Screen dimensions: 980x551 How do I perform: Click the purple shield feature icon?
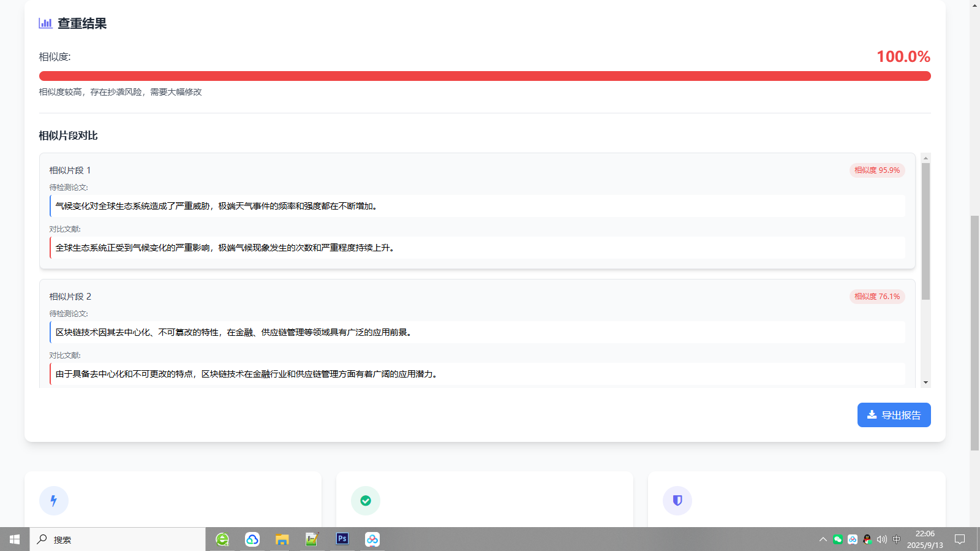pos(677,501)
